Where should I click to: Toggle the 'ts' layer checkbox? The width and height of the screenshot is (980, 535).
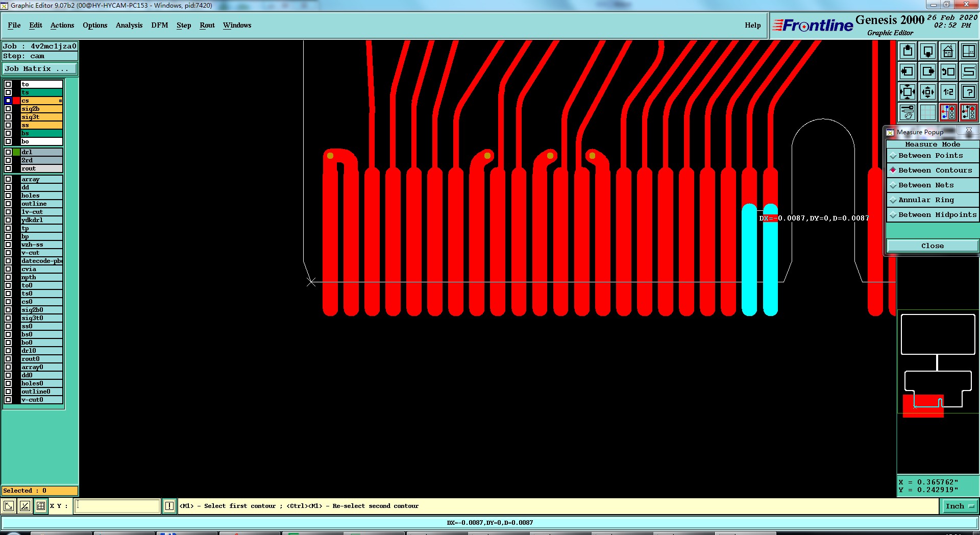pos(8,92)
